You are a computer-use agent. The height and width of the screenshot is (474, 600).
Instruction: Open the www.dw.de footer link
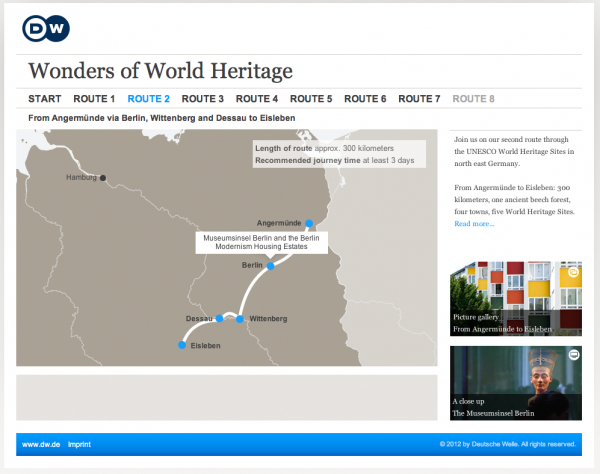(x=41, y=444)
